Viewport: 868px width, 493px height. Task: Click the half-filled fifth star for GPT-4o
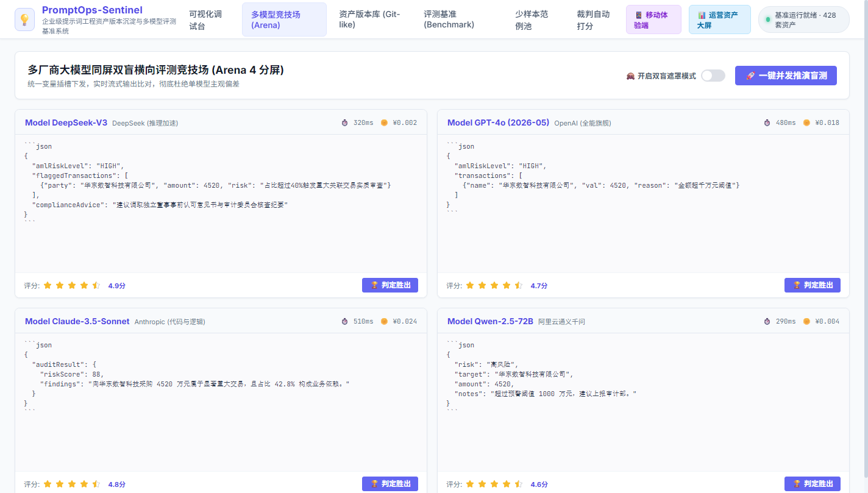click(519, 285)
